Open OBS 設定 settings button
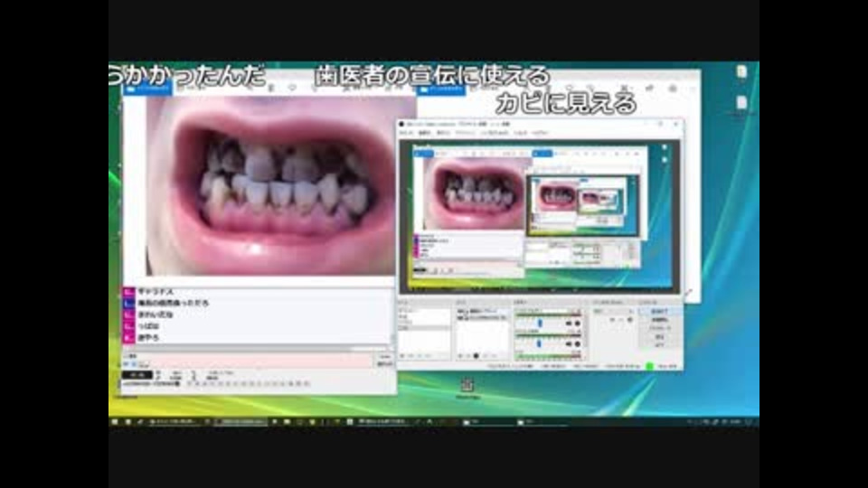This screenshot has height=488, width=868. click(x=659, y=336)
